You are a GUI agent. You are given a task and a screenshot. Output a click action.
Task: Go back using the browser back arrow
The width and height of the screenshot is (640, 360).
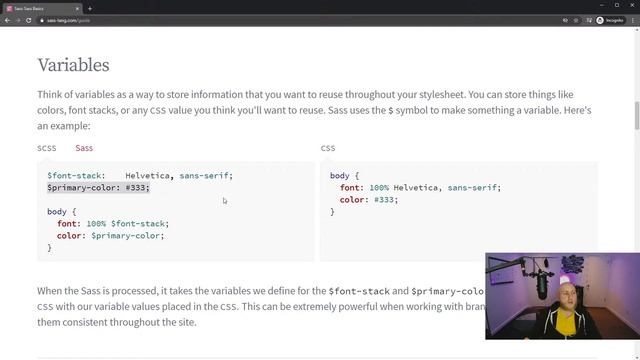point(7,20)
